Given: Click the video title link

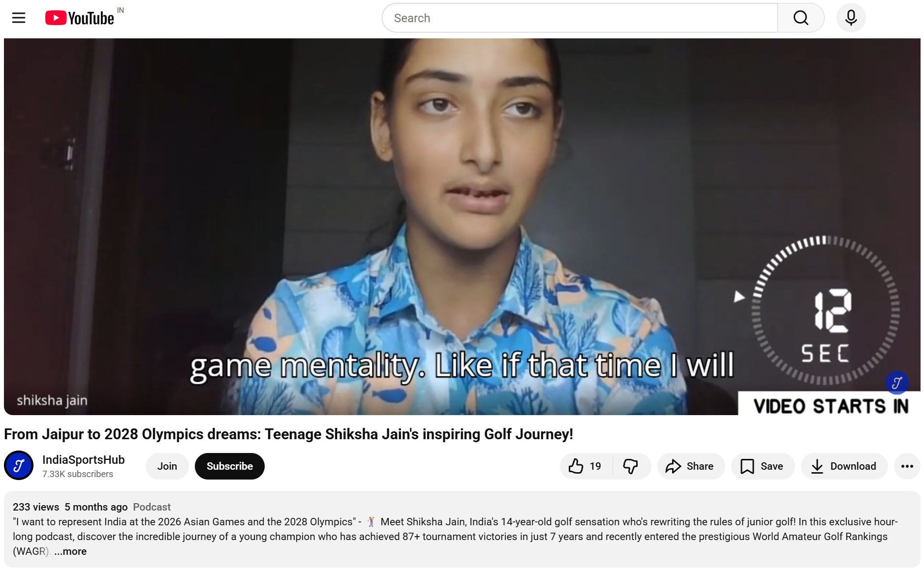Looking at the screenshot, I should click(289, 434).
